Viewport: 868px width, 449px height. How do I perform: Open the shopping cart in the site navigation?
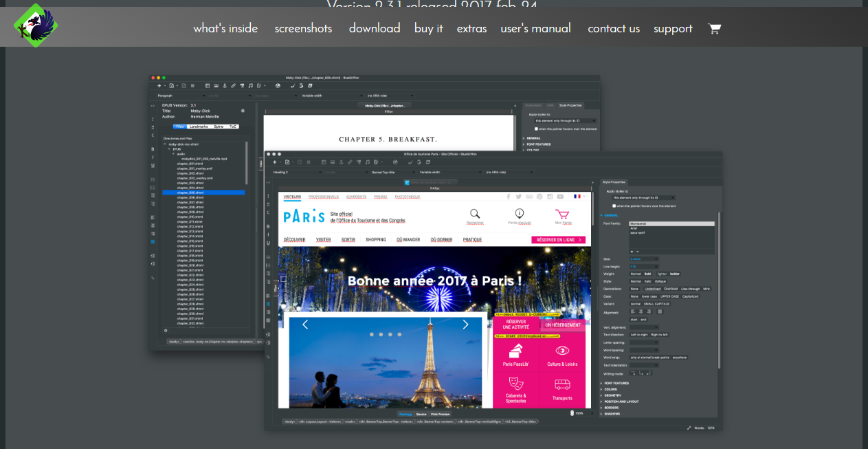click(x=715, y=28)
